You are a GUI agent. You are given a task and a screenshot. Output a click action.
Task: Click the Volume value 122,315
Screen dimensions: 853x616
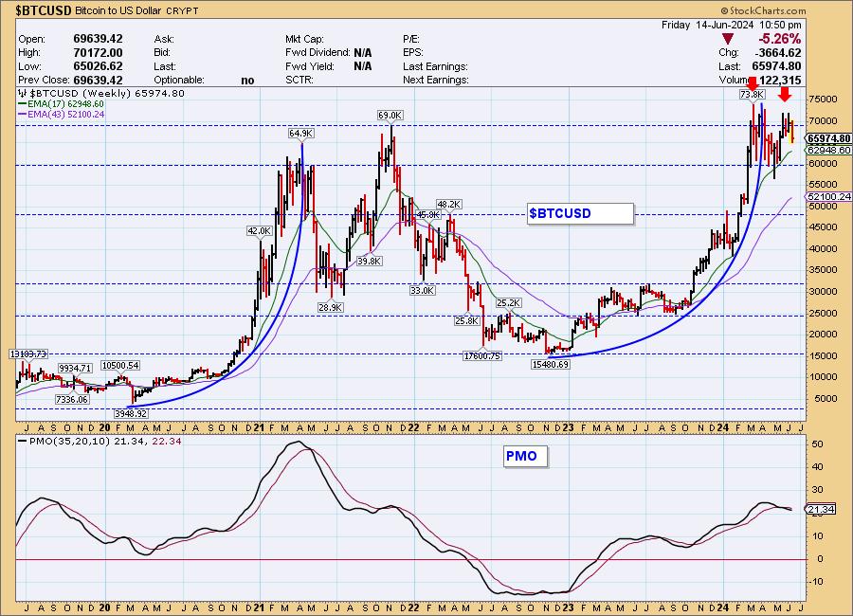coord(780,81)
